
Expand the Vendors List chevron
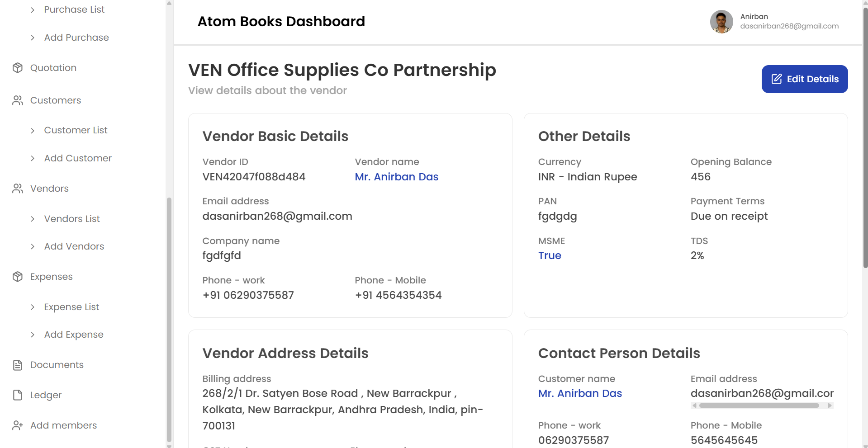point(33,219)
